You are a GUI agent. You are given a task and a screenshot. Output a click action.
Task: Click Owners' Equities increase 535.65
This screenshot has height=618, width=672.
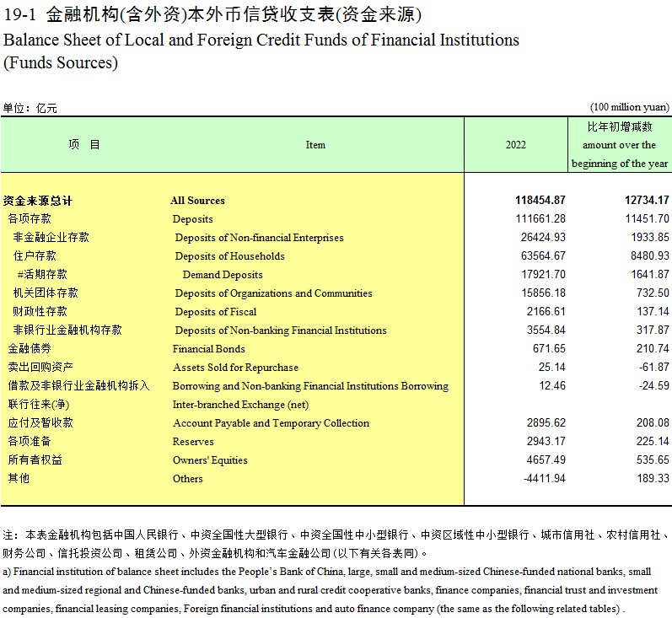point(653,459)
